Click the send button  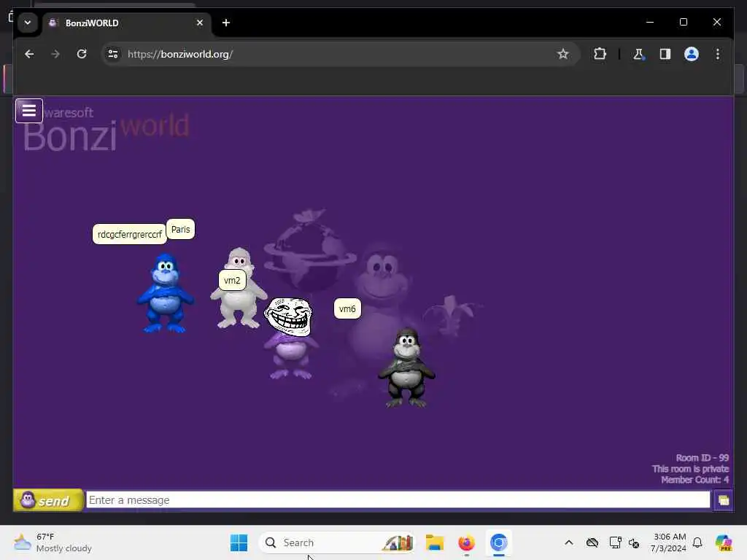coord(49,500)
